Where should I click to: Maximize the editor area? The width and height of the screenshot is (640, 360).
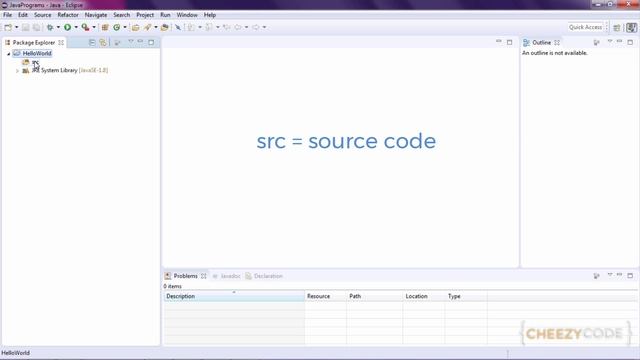pyautogui.click(x=509, y=42)
